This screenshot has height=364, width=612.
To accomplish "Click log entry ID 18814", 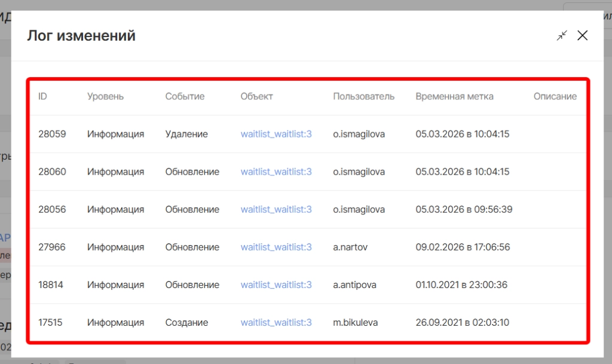I will (52, 285).
